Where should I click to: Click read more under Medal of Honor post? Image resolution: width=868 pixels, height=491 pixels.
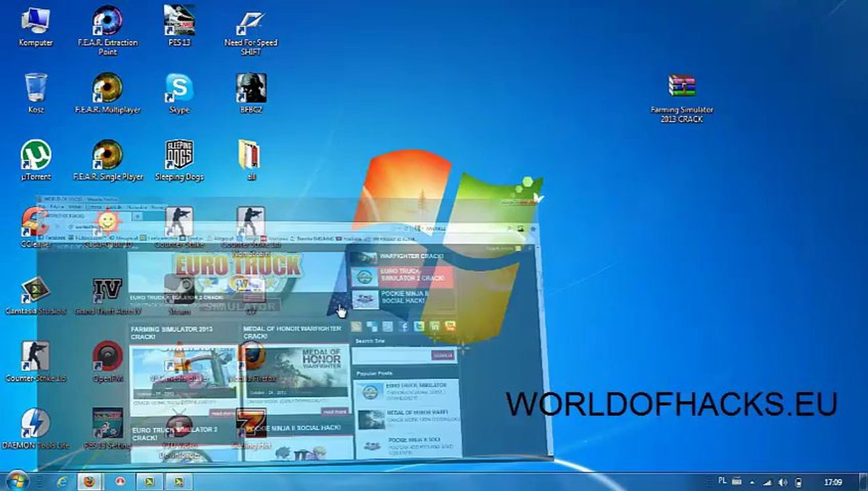334,413
